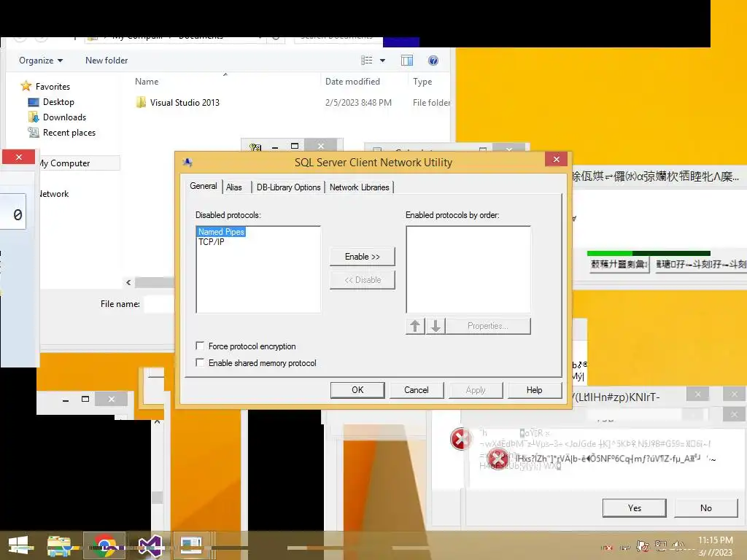
Task: Click the << Disable button
Action: (362, 280)
